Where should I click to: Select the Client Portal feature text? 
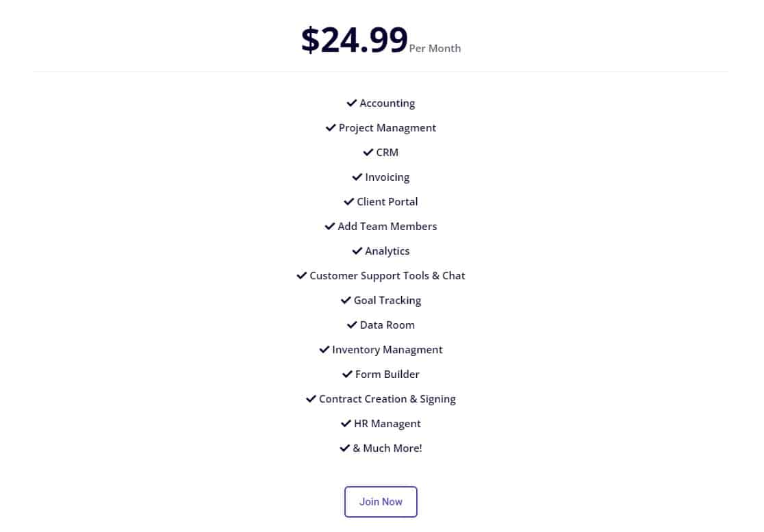coord(387,201)
